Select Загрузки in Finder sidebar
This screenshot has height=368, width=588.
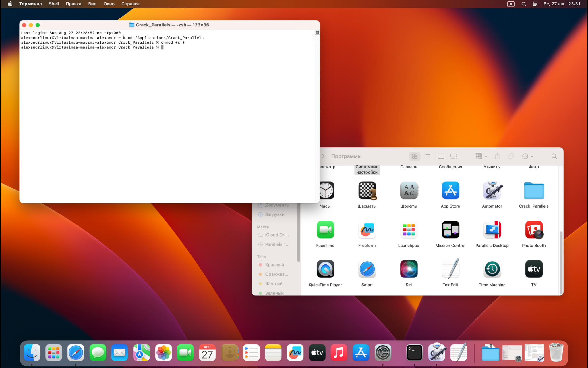tap(275, 214)
